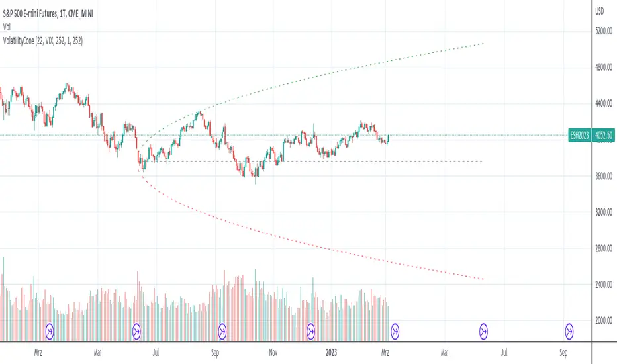Click the 4400.00 label on the price axis
This screenshot has width=617, height=364.
click(603, 103)
